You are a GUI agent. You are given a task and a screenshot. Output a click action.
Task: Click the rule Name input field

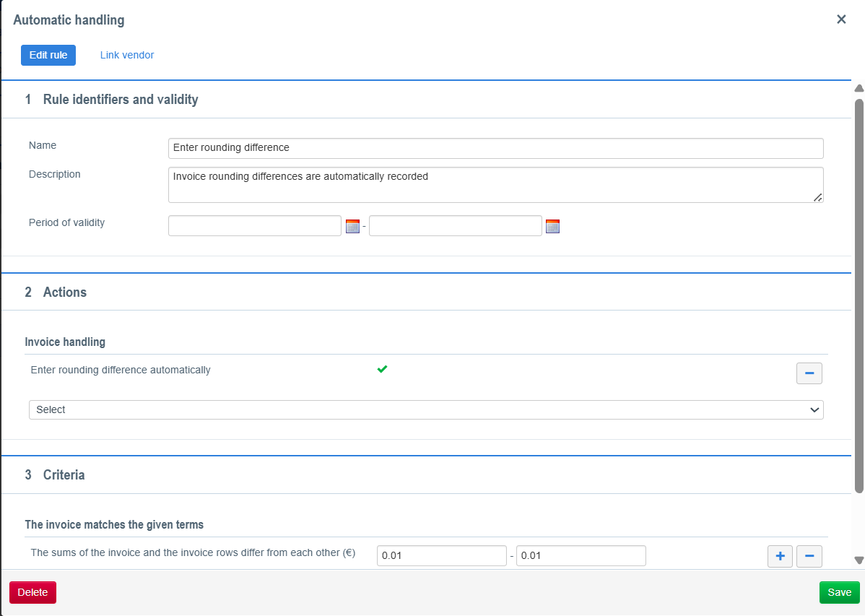495,148
